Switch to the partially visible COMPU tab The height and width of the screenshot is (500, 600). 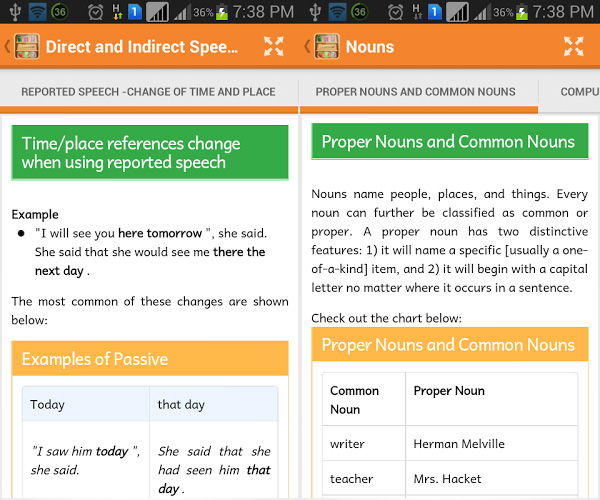tap(578, 92)
